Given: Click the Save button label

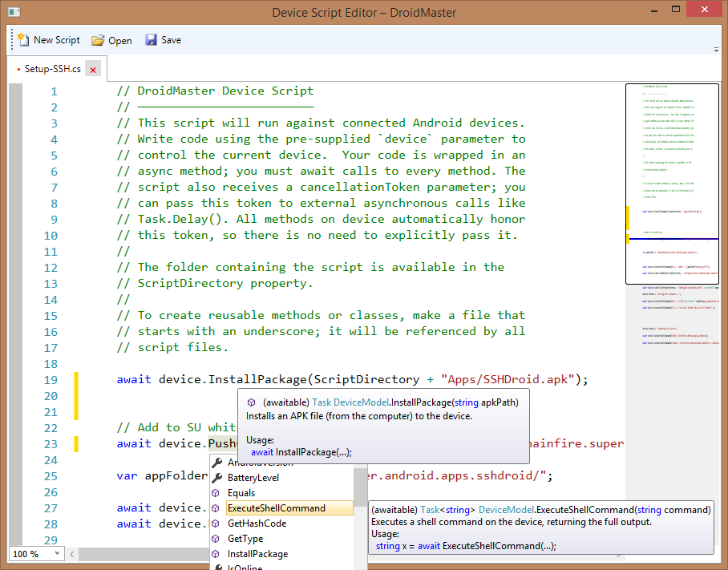Looking at the screenshot, I should click(171, 40).
